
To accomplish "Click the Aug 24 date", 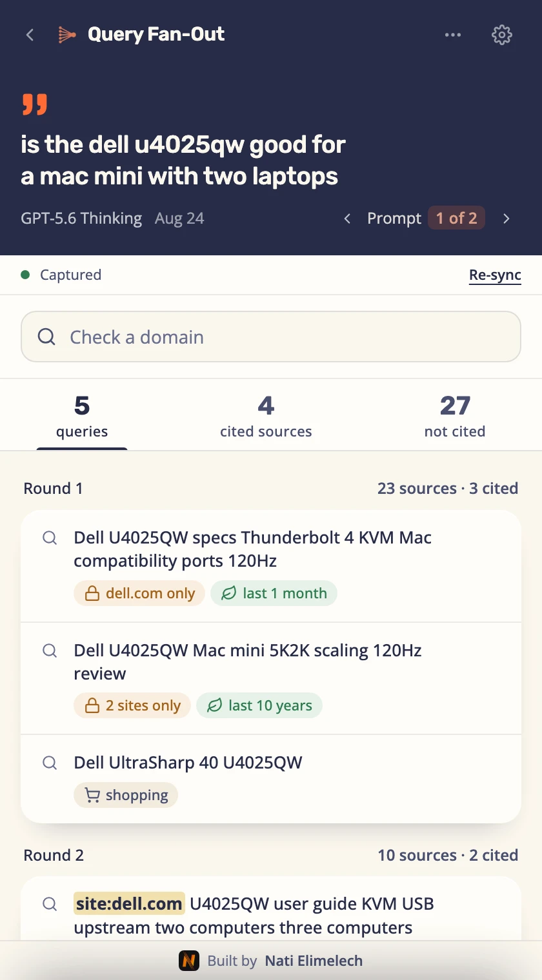I will [x=179, y=219].
